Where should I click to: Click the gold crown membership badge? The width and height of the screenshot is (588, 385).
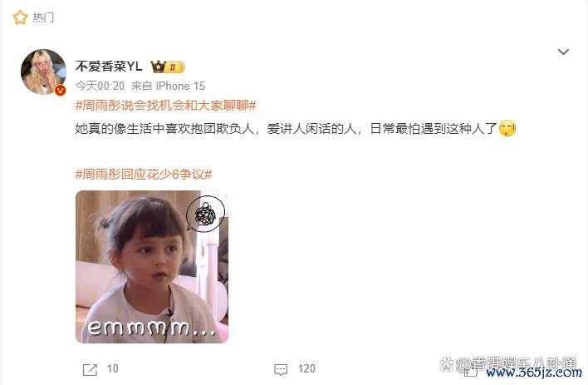(x=168, y=67)
